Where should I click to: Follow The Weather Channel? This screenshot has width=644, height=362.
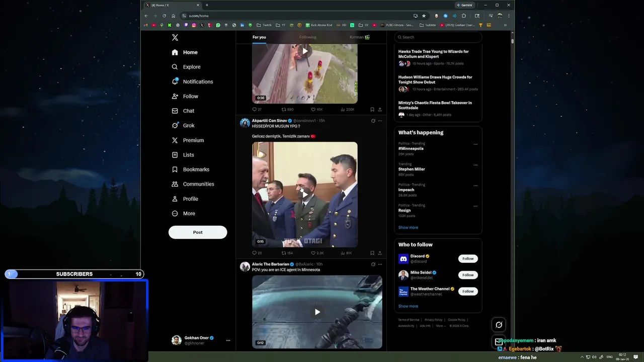point(468,291)
